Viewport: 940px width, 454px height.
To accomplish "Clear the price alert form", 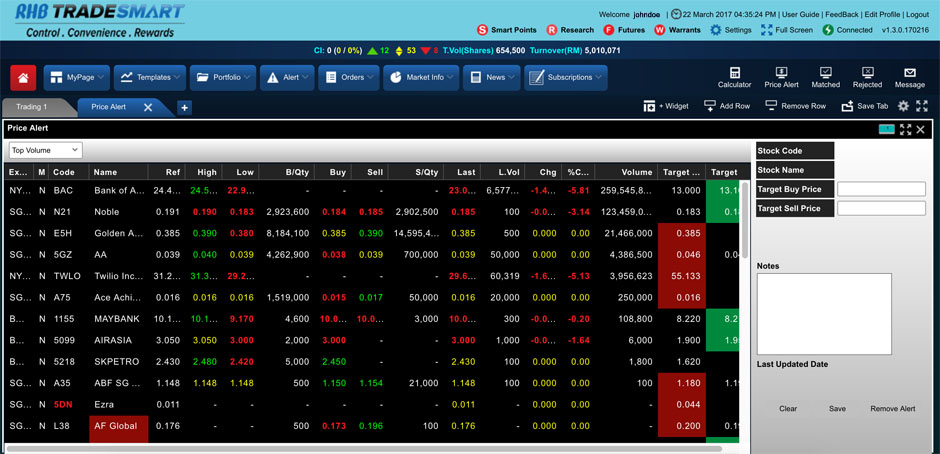I will [x=788, y=408].
